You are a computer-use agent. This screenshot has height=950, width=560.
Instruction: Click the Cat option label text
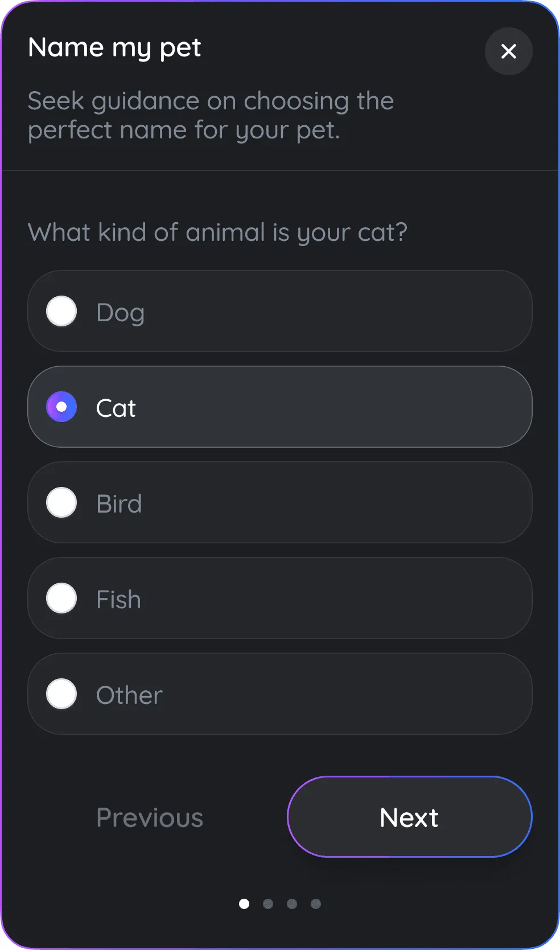[116, 408]
